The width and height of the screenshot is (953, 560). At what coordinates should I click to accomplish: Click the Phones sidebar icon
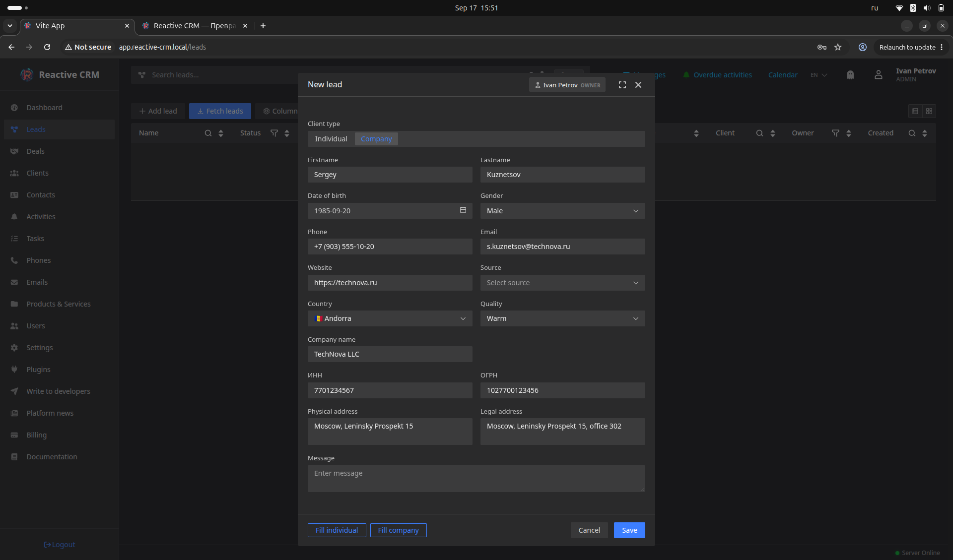click(14, 260)
